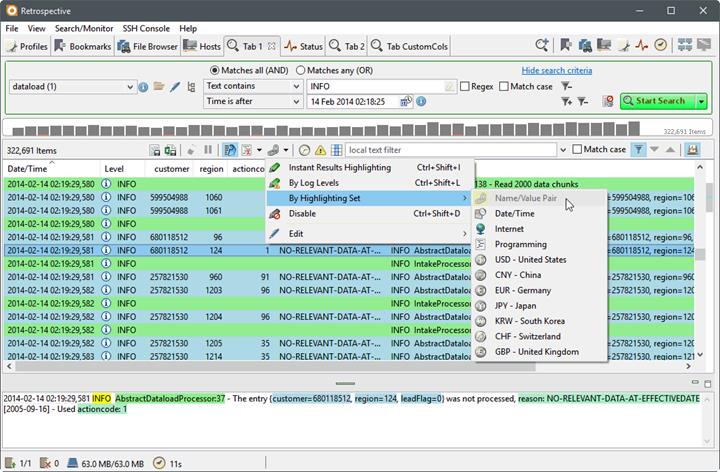Open Start Search dropdown arrow

click(x=702, y=101)
